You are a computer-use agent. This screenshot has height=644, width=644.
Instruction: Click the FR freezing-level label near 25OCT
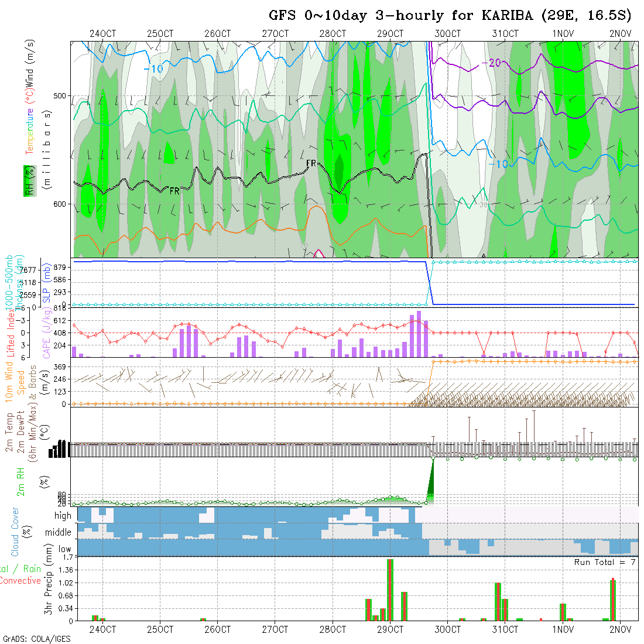[174, 191]
